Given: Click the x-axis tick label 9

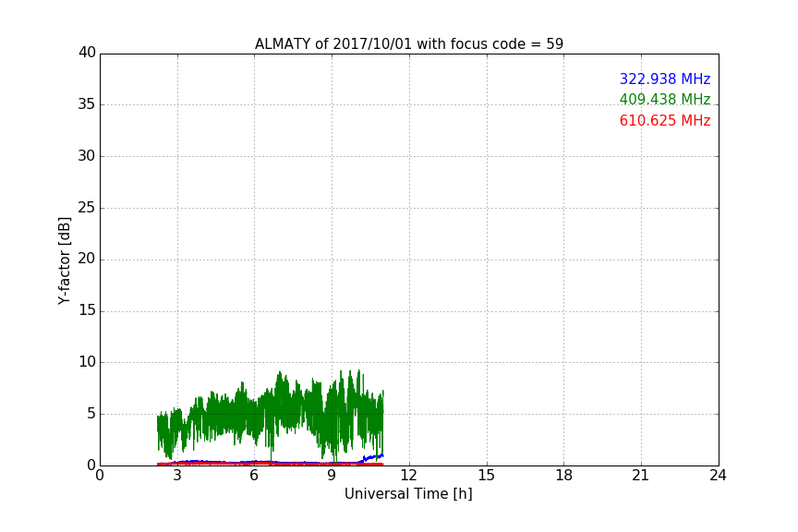Looking at the screenshot, I should tap(332, 476).
